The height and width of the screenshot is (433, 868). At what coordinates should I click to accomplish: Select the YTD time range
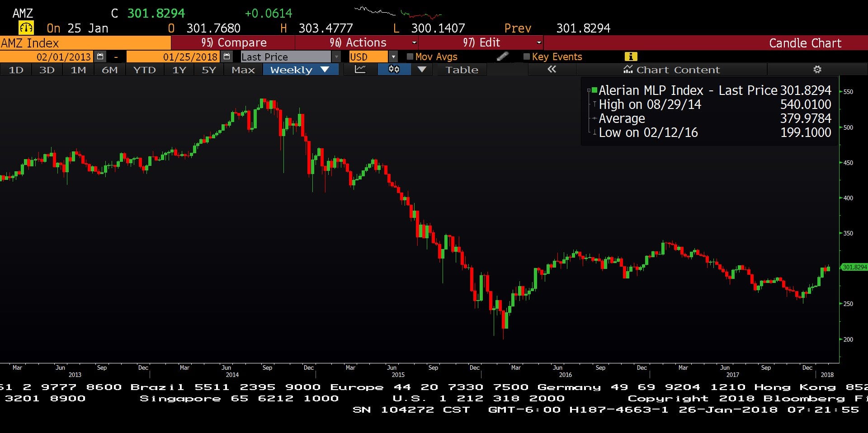[144, 70]
